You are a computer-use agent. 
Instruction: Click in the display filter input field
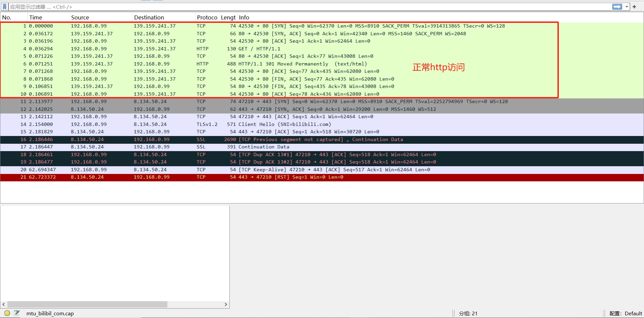[302, 7]
